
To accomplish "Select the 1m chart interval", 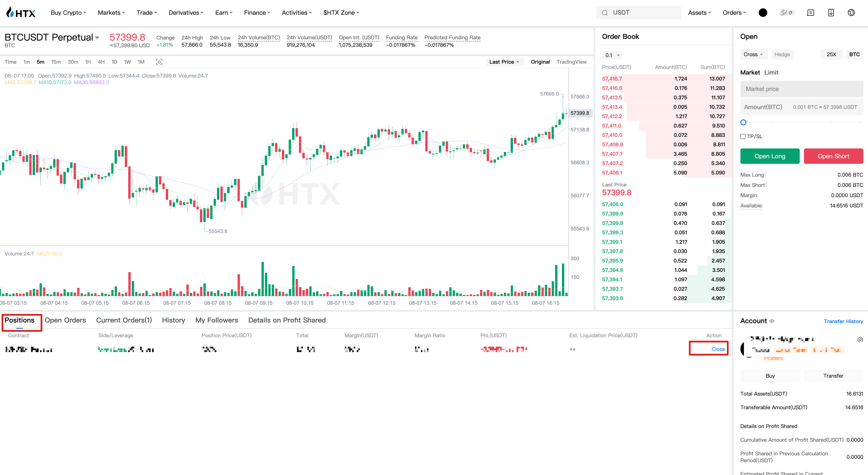I will click(27, 62).
